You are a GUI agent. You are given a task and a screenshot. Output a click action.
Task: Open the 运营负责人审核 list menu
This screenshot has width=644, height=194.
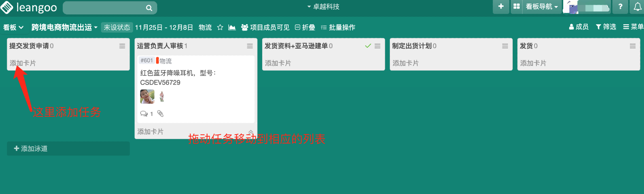point(250,46)
